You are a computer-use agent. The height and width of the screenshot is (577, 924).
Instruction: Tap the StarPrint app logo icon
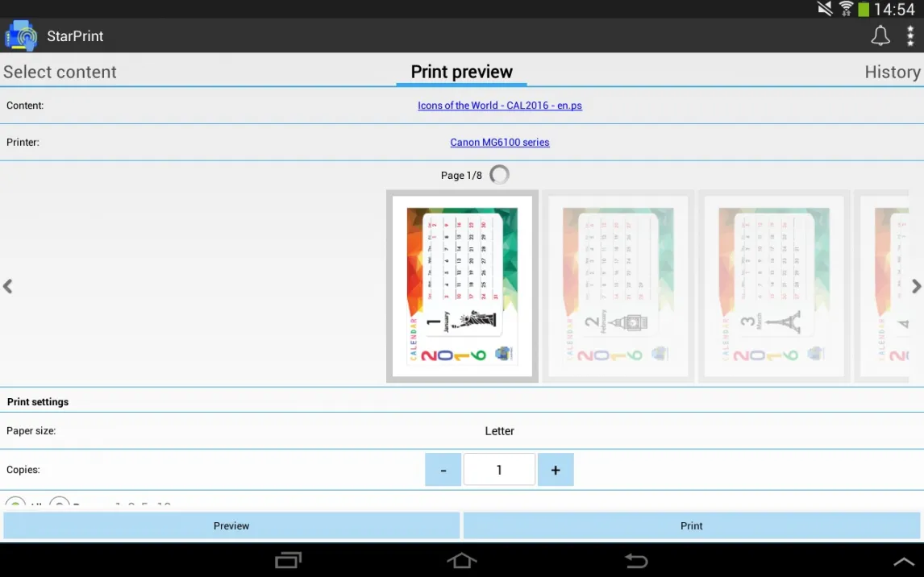[21, 36]
